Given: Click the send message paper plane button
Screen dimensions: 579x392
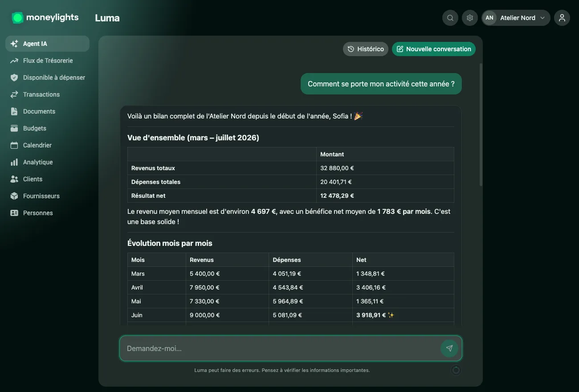Looking at the screenshot, I should [449, 348].
